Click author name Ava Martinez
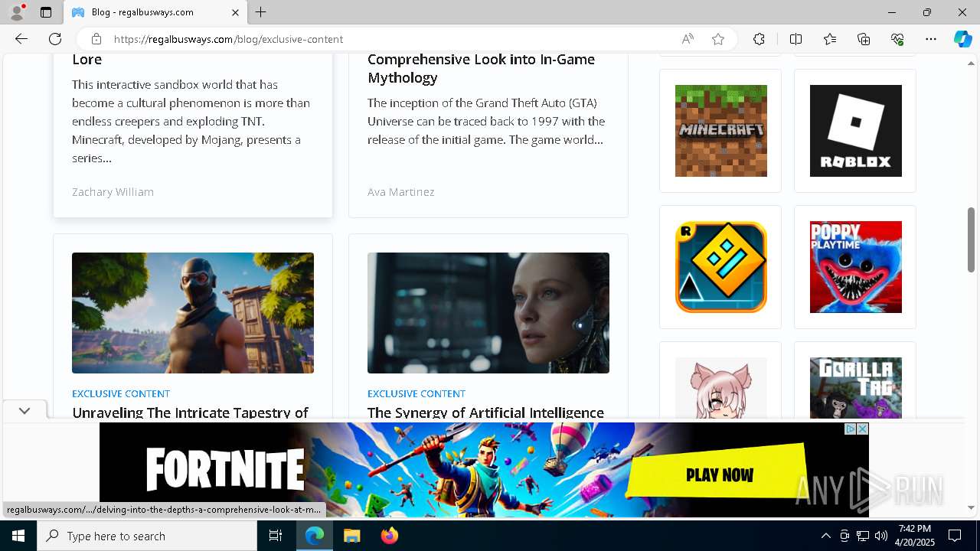This screenshot has height=551, width=980. pos(400,192)
